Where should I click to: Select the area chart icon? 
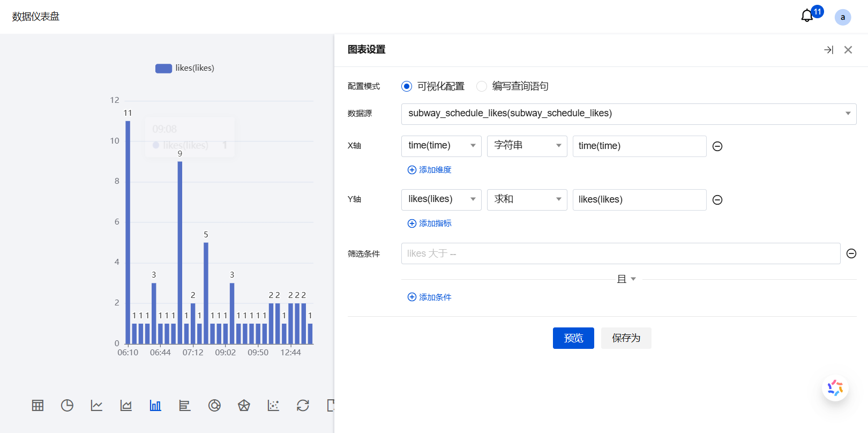tap(126, 406)
